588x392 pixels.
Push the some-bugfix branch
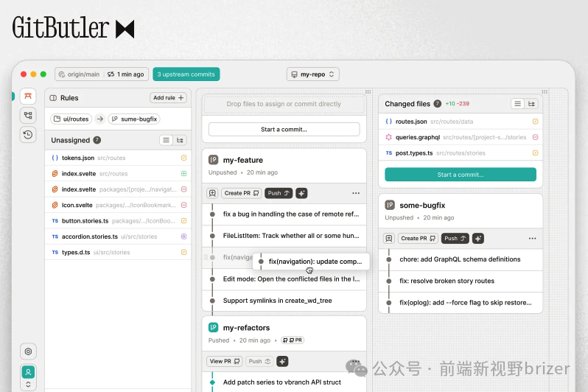coord(455,239)
